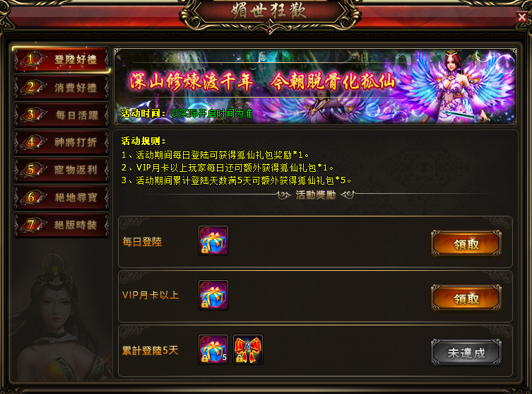
Task: Claim VIP monthly card reward 領取 button
Action: (466, 299)
